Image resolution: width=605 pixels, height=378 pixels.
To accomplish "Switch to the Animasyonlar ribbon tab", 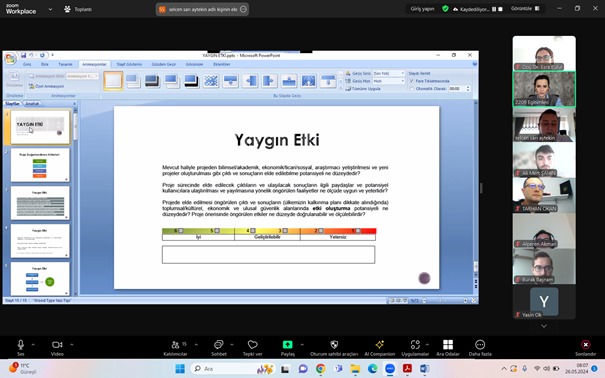I will click(x=94, y=64).
